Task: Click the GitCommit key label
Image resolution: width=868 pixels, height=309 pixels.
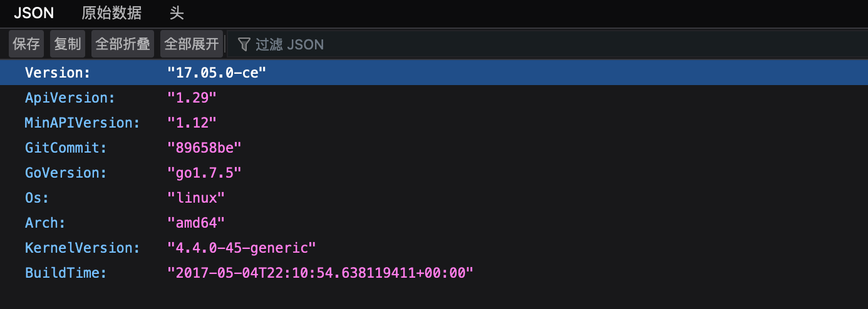Action: tap(66, 148)
